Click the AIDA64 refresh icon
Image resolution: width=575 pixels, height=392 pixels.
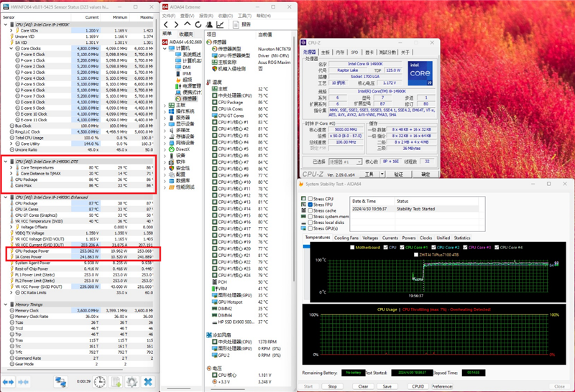[x=198, y=24]
